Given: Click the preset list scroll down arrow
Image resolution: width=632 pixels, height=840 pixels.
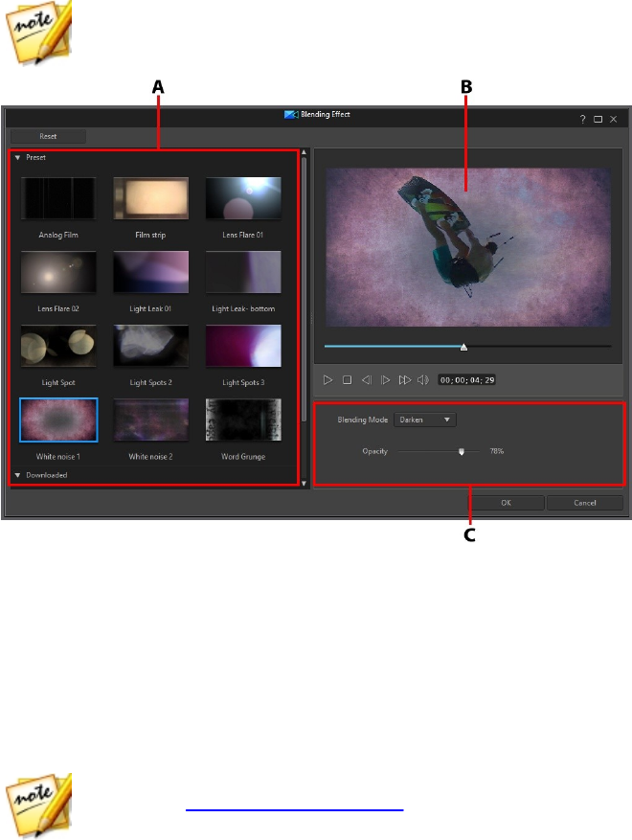Looking at the screenshot, I should click(305, 483).
